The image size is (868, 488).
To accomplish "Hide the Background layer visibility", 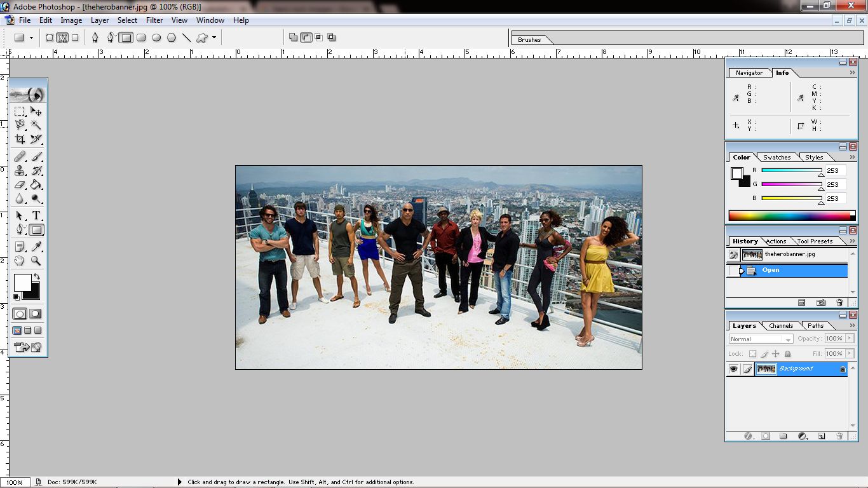I will tap(733, 369).
